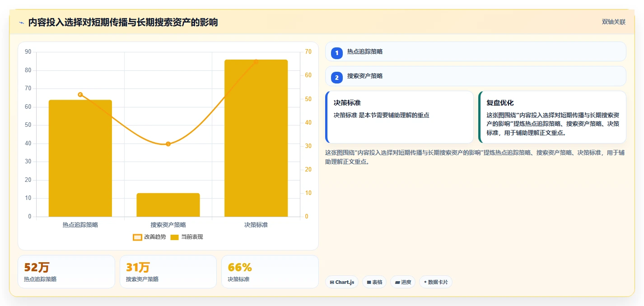Click the 当前表现 legend color box
Viewport: 644px width, 306px height.
[x=175, y=237]
